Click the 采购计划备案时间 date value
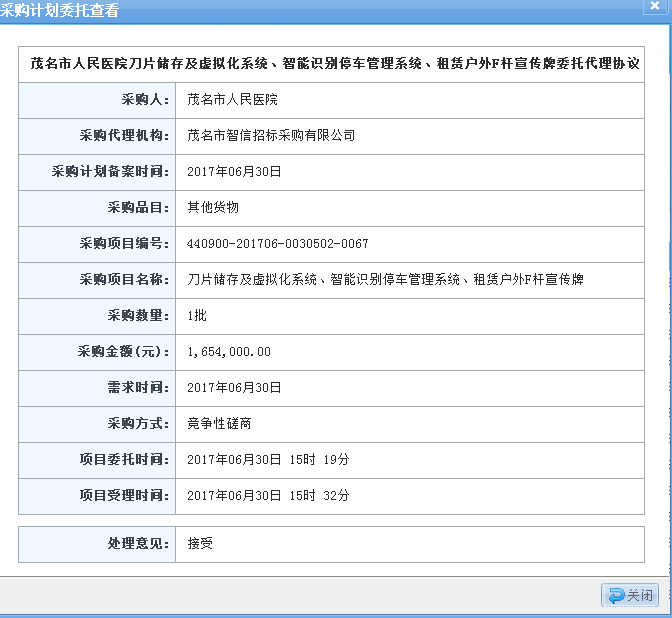The width and height of the screenshot is (672, 618). tap(234, 172)
